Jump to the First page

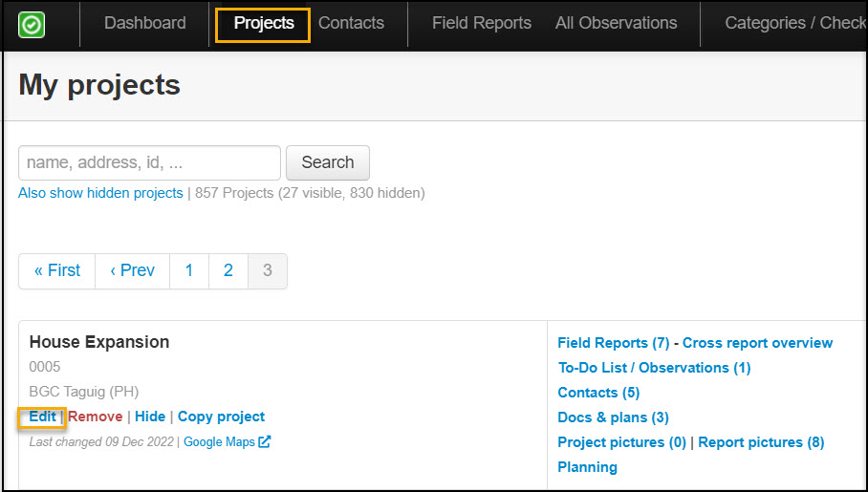[x=57, y=270]
